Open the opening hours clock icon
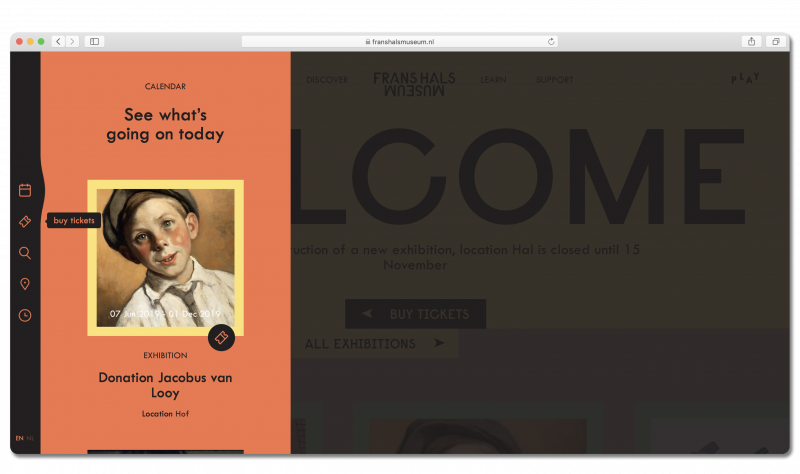The width and height of the screenshot is (800, 474). [25, 315]
